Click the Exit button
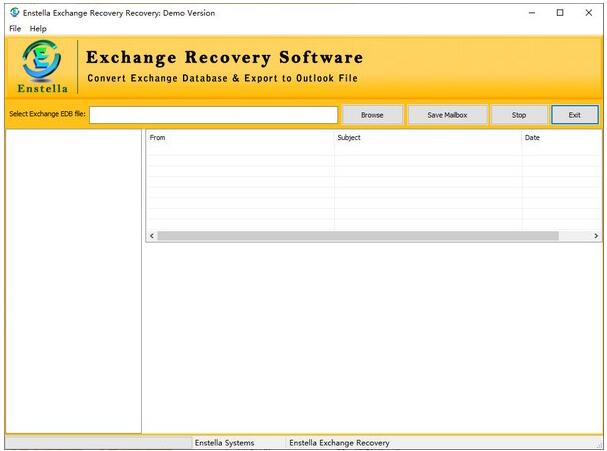 [574, 115]
